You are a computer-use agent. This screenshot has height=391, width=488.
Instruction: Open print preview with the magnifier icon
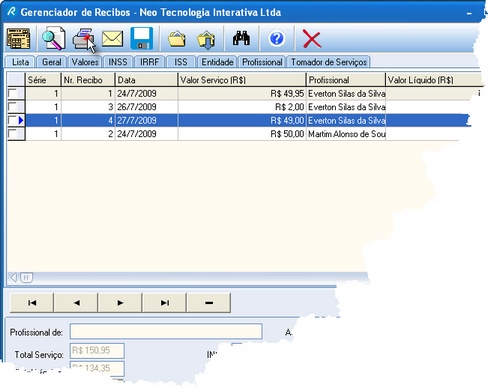tap(53, 39)
